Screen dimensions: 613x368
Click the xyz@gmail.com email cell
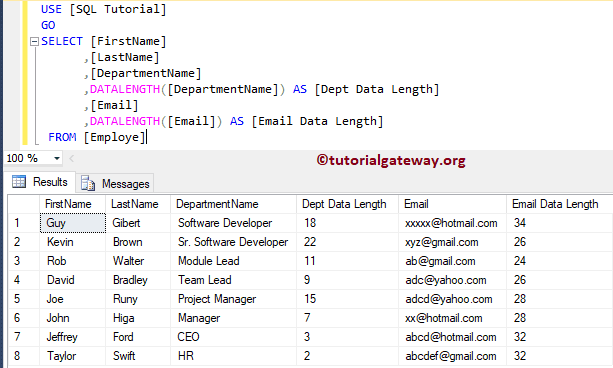452,242
